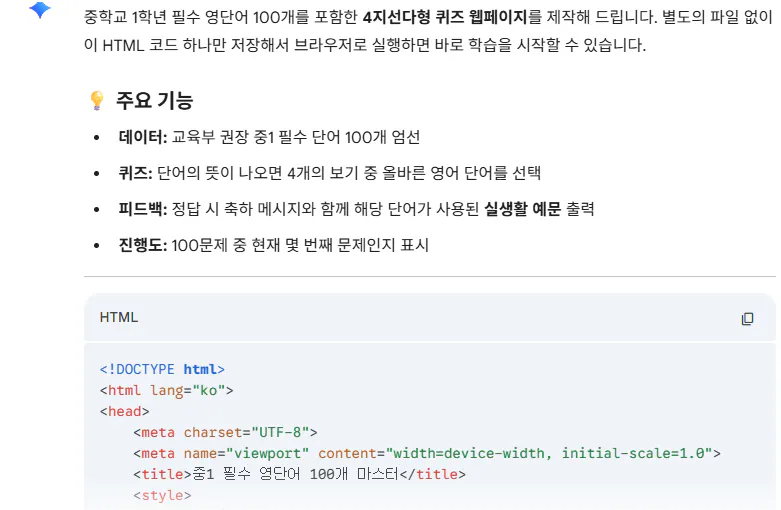Viewport: 781px width, 510px height.
Task: Click the html lang="ko" code line
Action: pos(166,390)
